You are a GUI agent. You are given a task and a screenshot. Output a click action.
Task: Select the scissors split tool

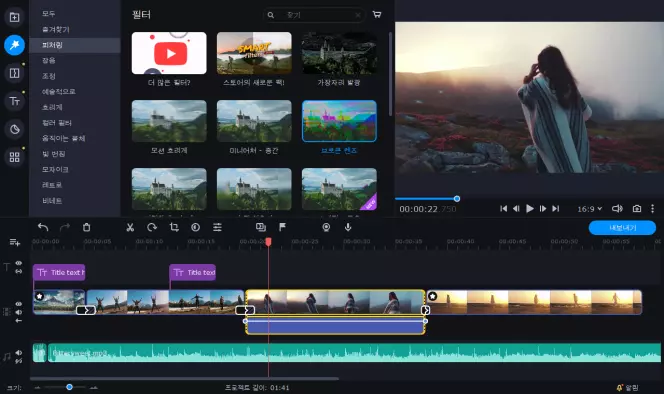[130, 228]
